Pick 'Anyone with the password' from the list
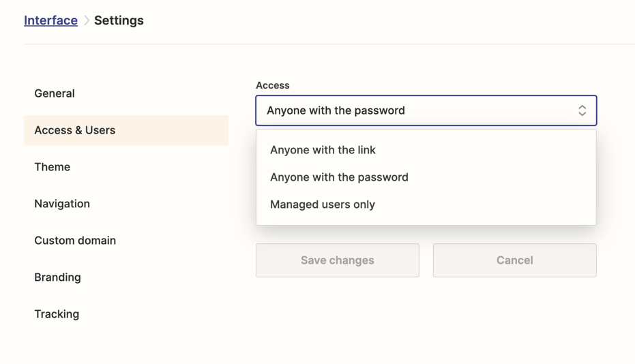The image size is (635, 364). (339, 177)
